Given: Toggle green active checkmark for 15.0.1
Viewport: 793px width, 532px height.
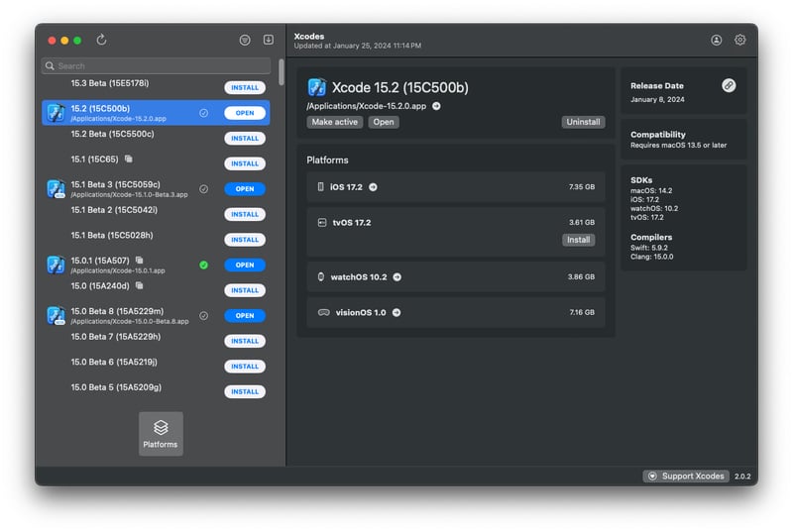Looking at the screenshot, I should coord(203,265).
